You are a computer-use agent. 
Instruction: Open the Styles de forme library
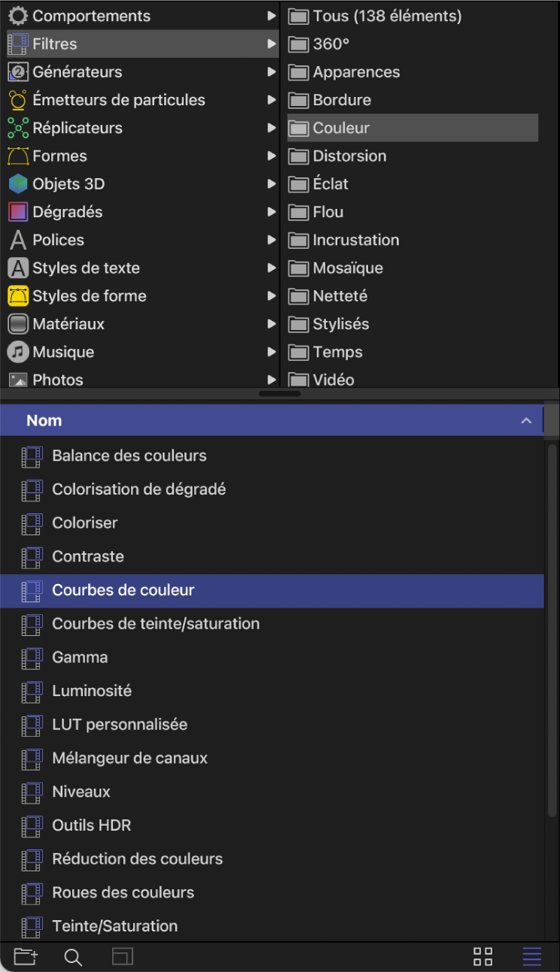90,295
